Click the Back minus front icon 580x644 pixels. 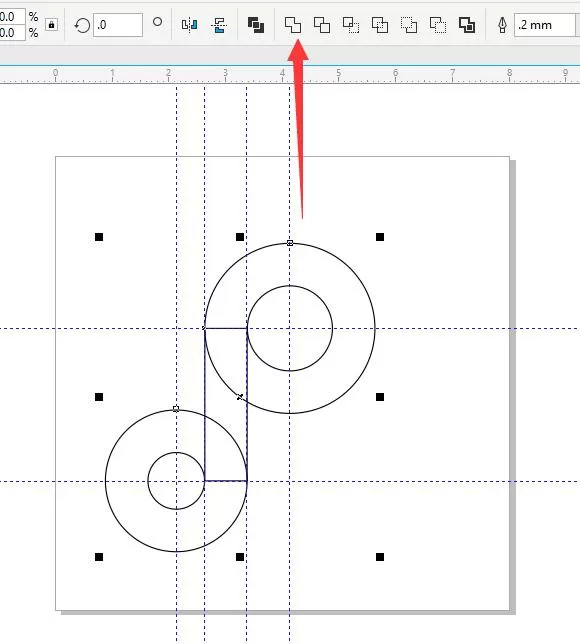tap(438, 25)
